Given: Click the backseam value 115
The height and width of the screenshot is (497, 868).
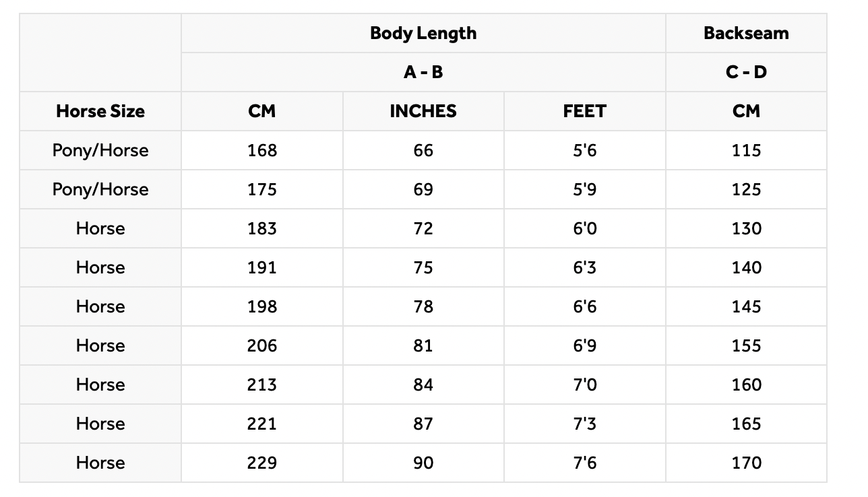Looking at the screenshot, I should coord(746,150).
